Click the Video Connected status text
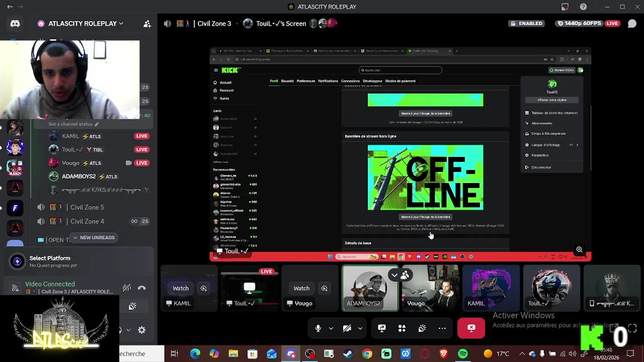 coord(50,284)
